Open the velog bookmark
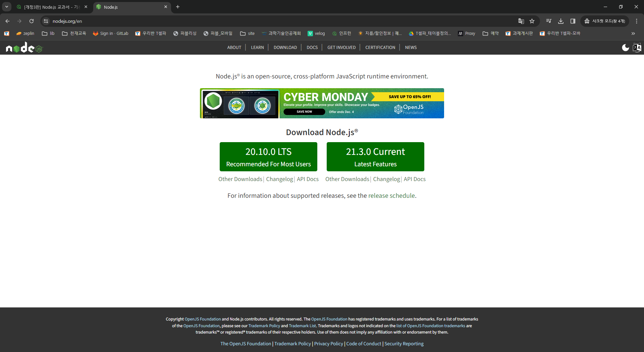644x352 pixels. pyautogui.click(x=316, y=34)
